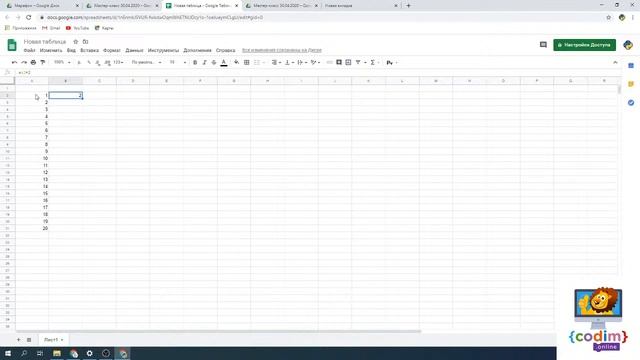Open the Инструменты menu
The image size is (640, 360).
pos(163,50)
